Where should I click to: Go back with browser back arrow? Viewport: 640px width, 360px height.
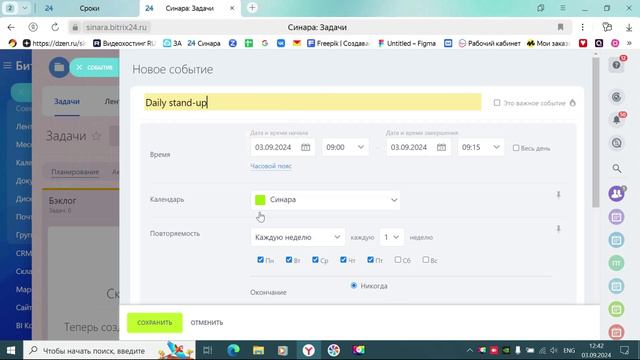pos(11,27)
